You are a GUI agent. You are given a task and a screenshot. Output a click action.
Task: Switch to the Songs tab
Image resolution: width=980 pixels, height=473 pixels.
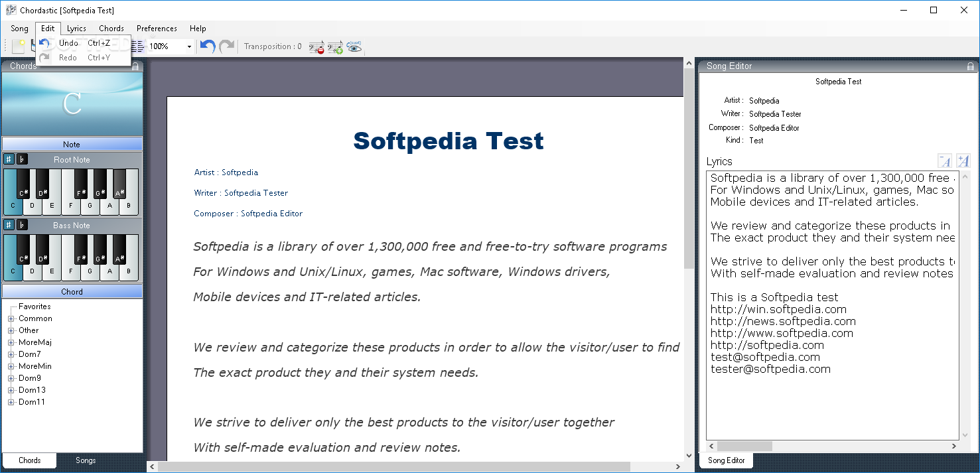tap(86, 460)
